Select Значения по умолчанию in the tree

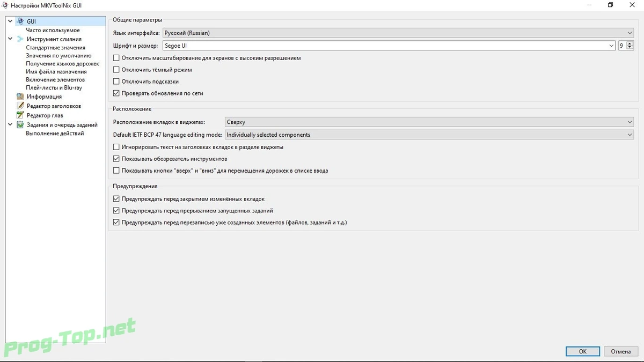click(58, 56)
